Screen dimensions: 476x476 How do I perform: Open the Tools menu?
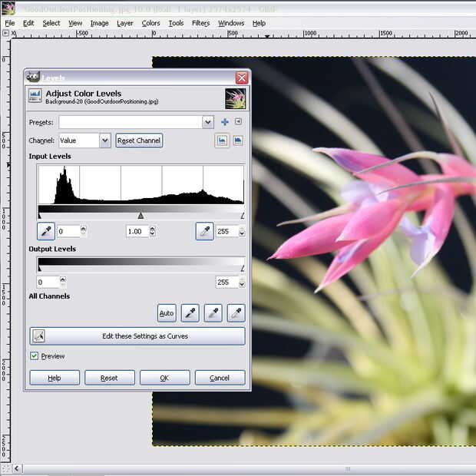coord(176,23)
